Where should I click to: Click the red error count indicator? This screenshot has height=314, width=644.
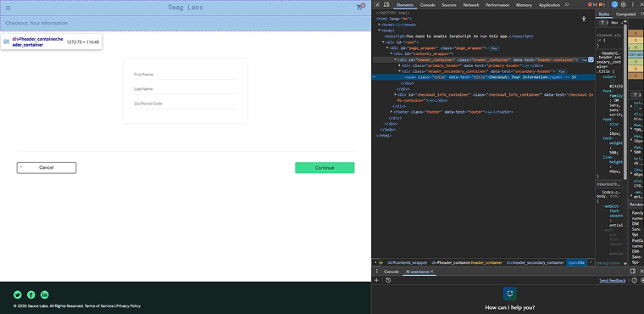pos(591,4)
